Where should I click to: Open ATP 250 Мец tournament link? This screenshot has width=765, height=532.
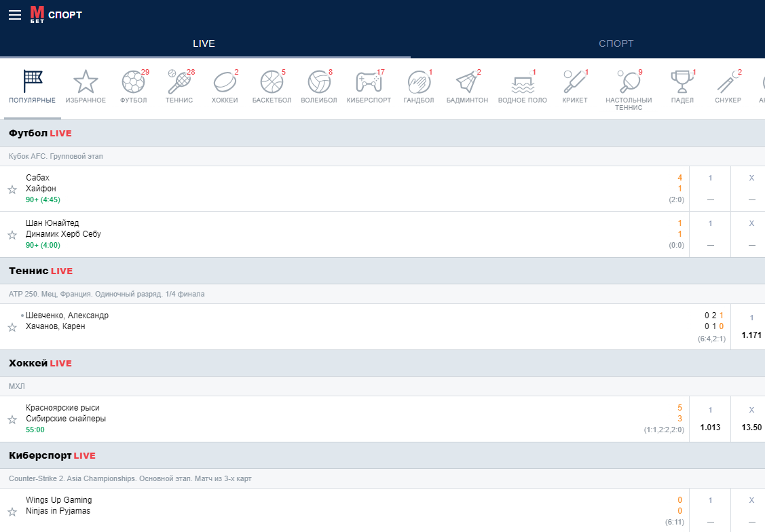pyautogui.click(x=107, y=294)
